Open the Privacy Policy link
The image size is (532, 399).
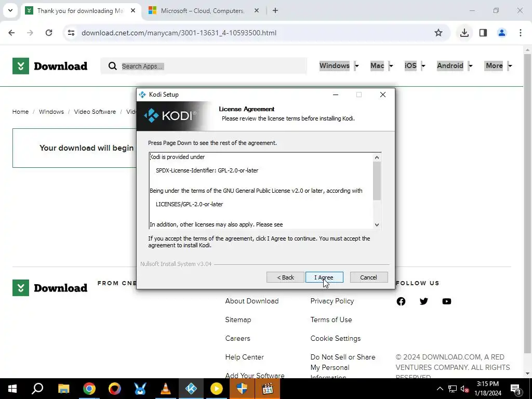332,301
